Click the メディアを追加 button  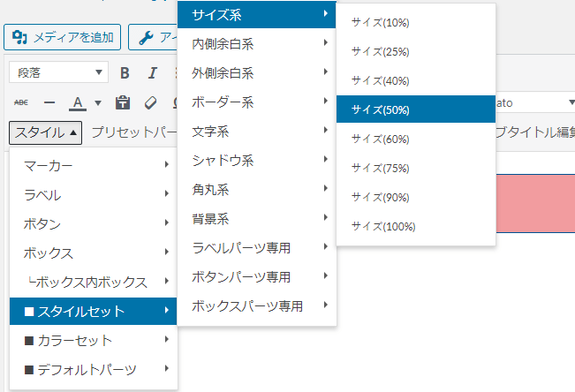[62, 37]
